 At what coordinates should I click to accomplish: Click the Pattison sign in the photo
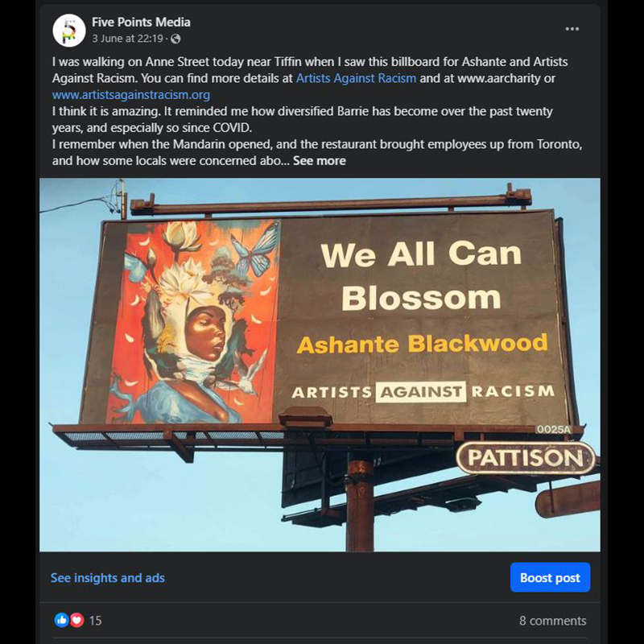(x=526, y=458)
